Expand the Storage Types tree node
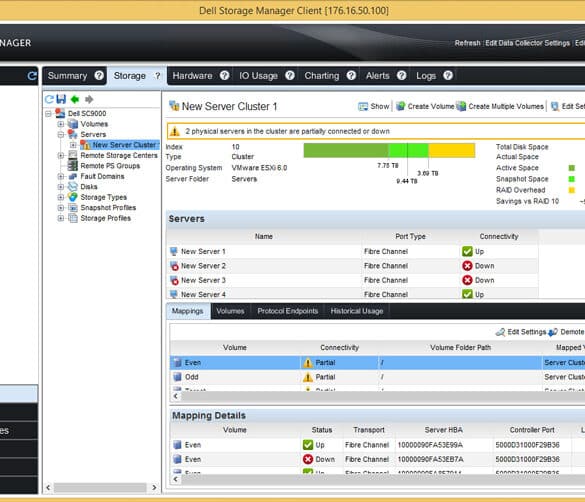Viewport: 585px width, 502px height. point(60,197)
